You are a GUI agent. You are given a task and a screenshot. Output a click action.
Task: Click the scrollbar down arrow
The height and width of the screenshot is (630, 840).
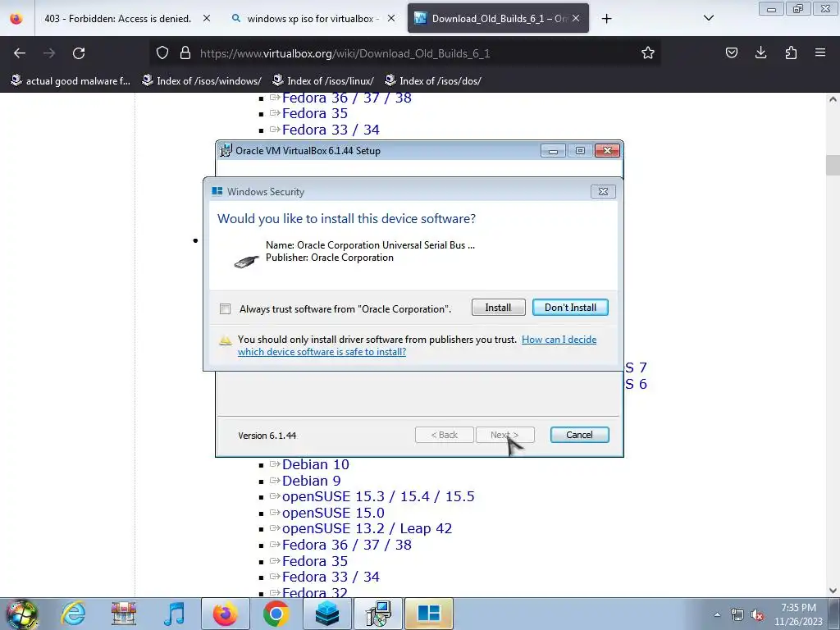[833, 591]
